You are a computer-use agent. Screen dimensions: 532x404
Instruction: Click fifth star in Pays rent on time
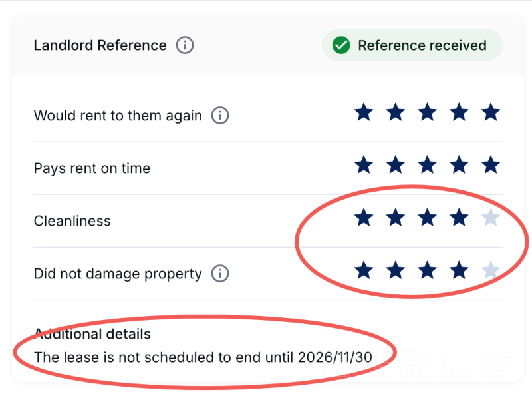491,165
